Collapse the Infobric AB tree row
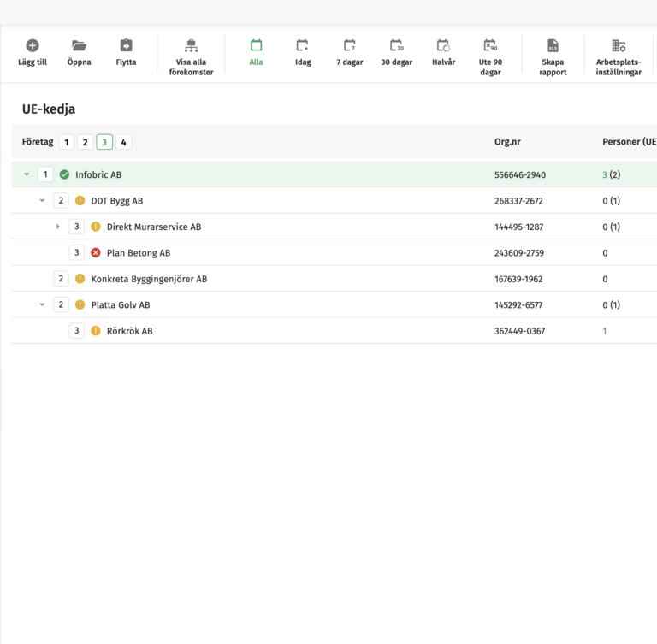The height and width of the screenshot is (644, 657). pos(27,174)
